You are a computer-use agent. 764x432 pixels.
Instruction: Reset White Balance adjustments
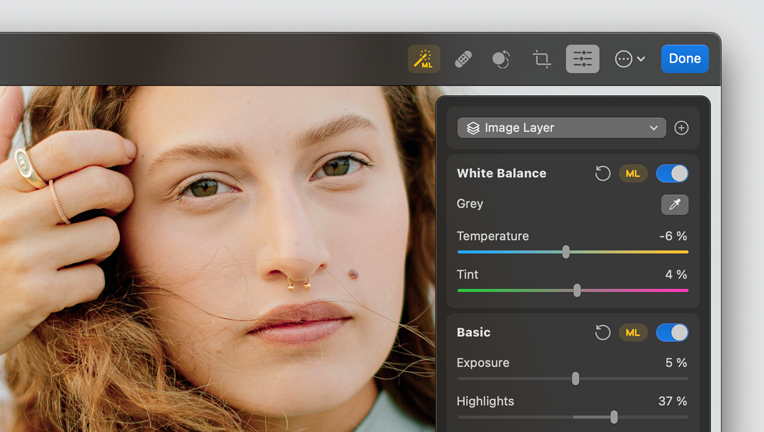[x=603, y=173]
